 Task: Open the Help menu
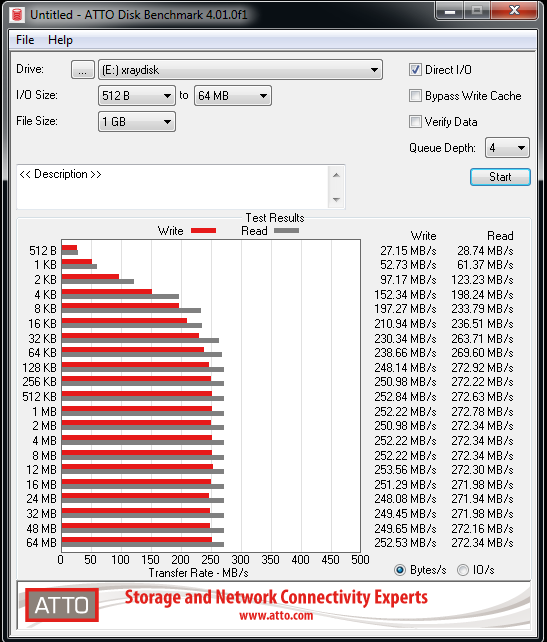click(60, 40)
